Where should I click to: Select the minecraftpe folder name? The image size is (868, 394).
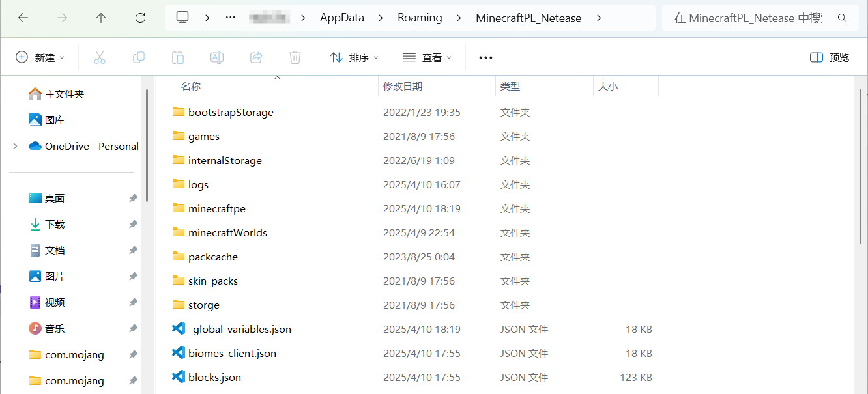click(217, 208)
